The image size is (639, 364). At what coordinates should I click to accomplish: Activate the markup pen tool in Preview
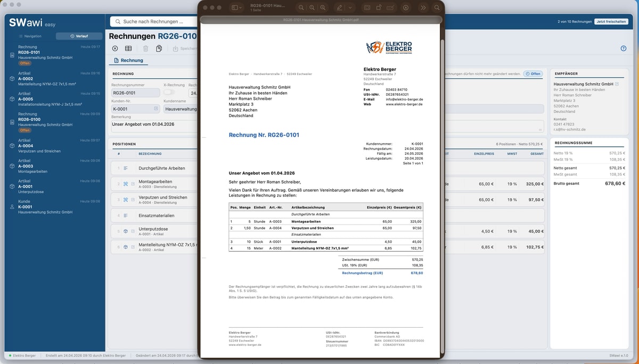click(339, 8)
